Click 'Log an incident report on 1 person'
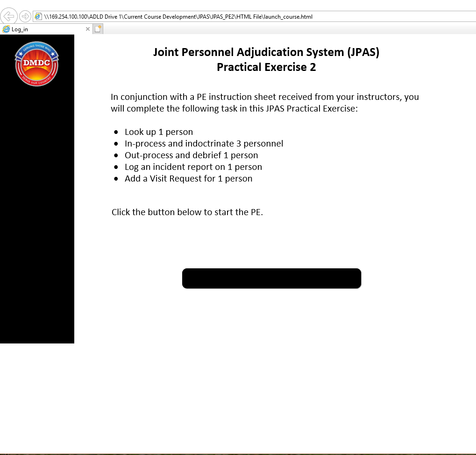476x455 pixels. [x=193, y=167]
